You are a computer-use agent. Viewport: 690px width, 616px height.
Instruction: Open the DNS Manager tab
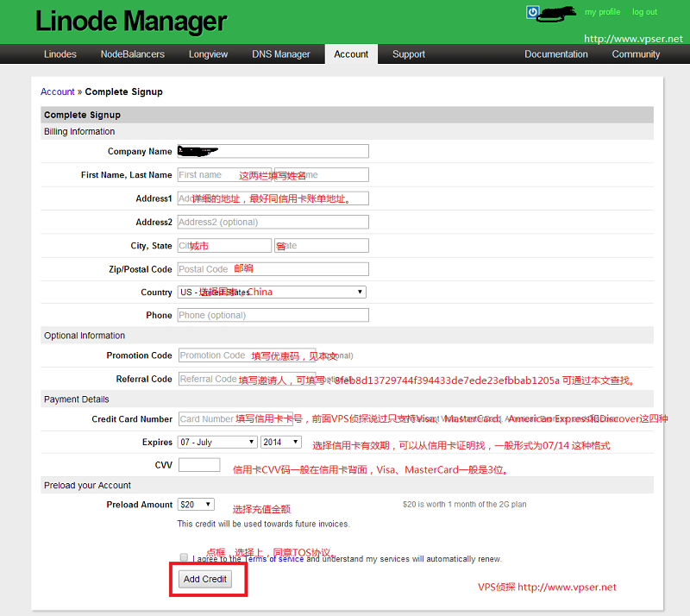pyautogui.click(x=281, y=54)
